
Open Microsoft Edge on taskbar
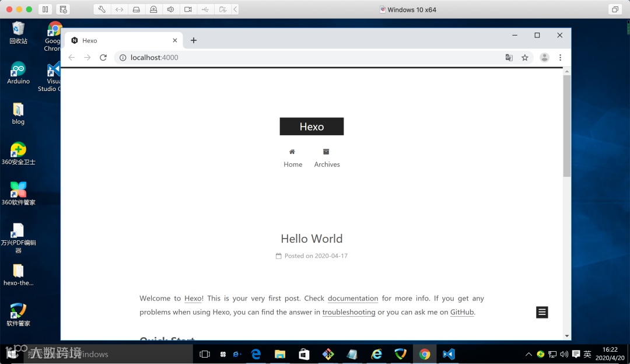tap(256, 354)
